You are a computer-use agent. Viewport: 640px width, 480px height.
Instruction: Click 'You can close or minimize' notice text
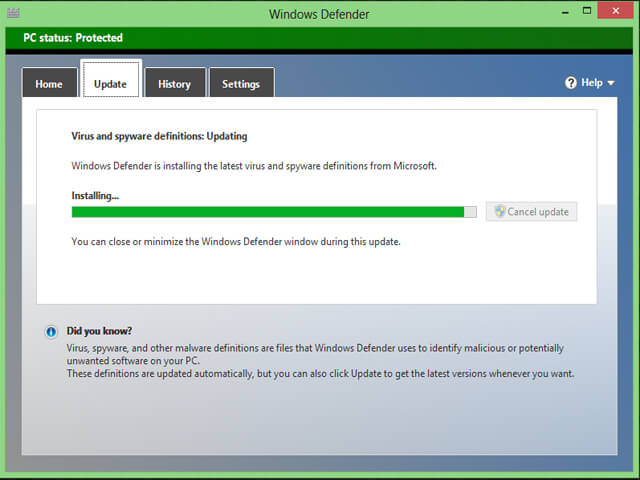pos(236,242)
